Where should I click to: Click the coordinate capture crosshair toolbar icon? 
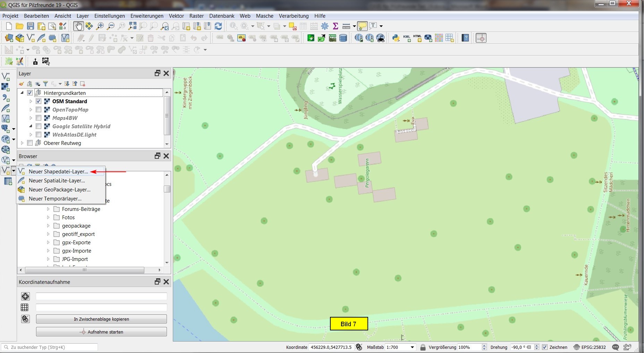click(x=481, y=38)
